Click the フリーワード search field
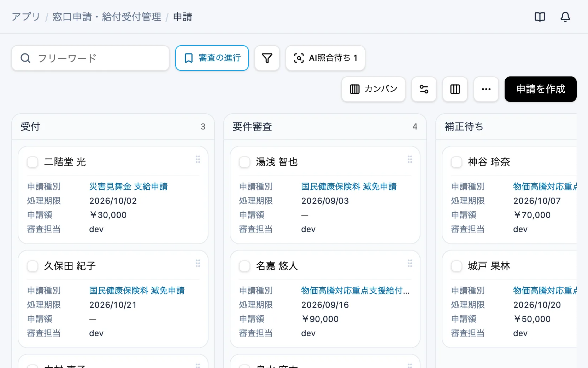The height and width of the screenshot is (368, 588). [x=90, y=58]
